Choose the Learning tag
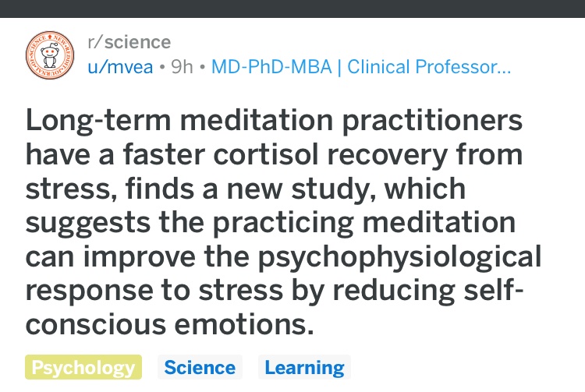Viewport: 585px width, 392px height. click(x=304, y=367)
